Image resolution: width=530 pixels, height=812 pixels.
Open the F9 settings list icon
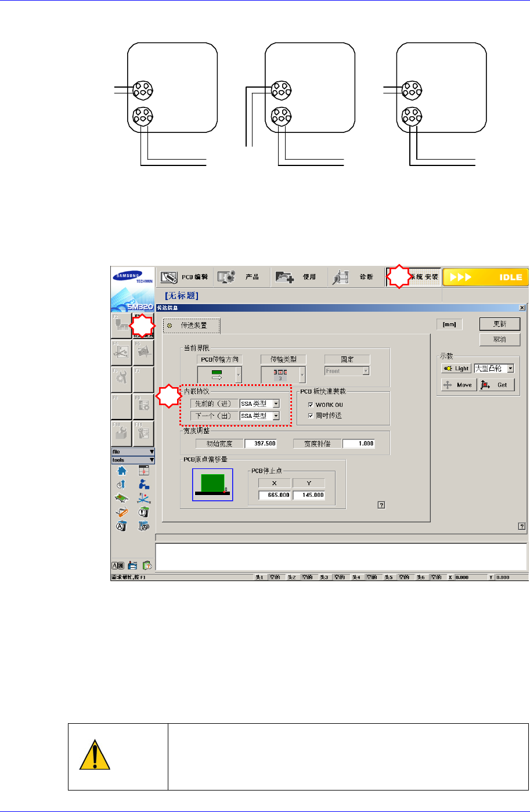144,406
